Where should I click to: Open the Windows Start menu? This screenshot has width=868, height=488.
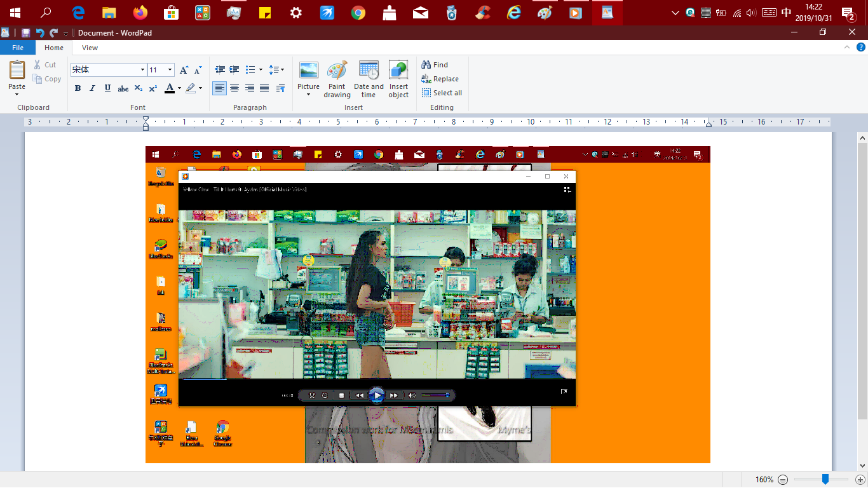15,13
